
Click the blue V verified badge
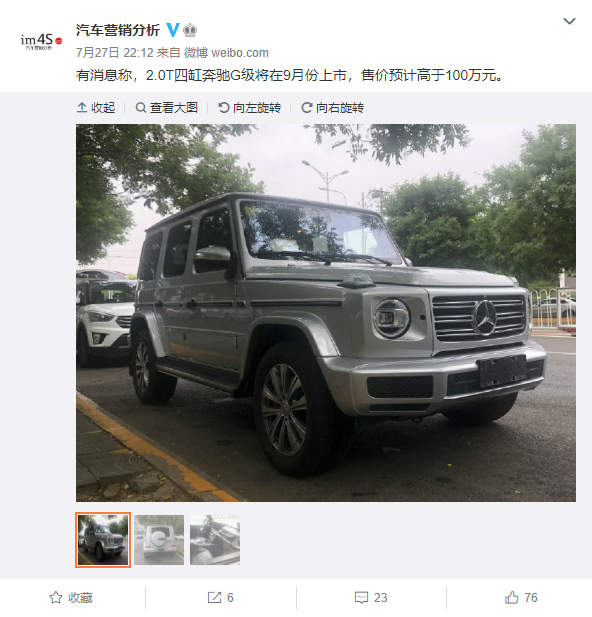coord(172,30)
